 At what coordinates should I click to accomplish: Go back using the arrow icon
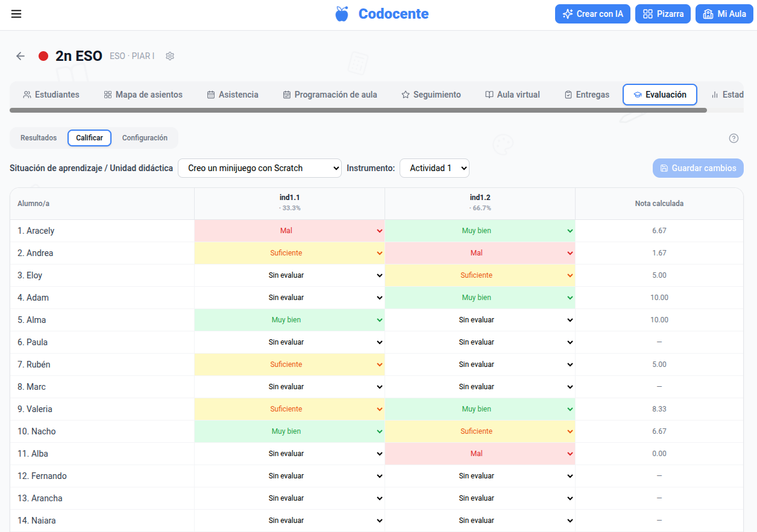pos(20,56)
